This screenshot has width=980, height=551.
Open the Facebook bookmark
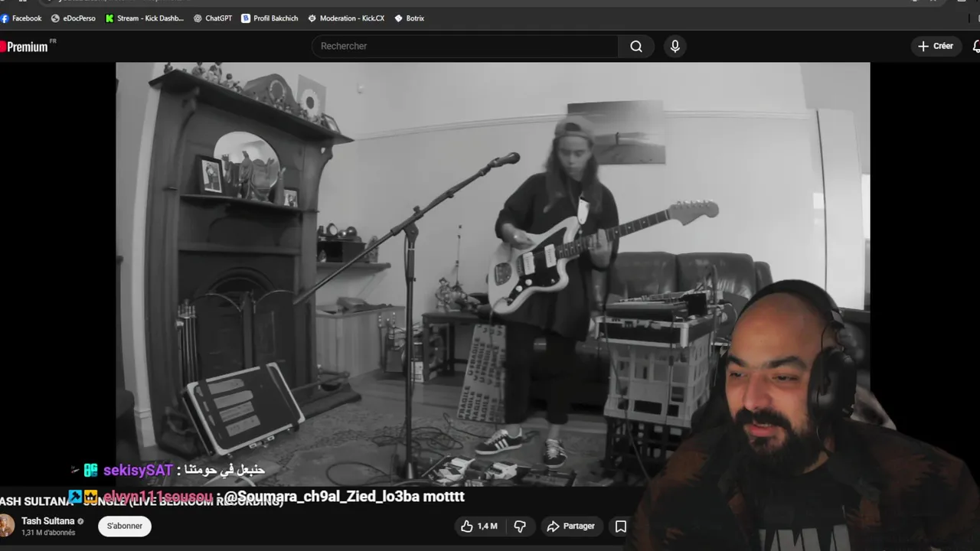point(21,18)
